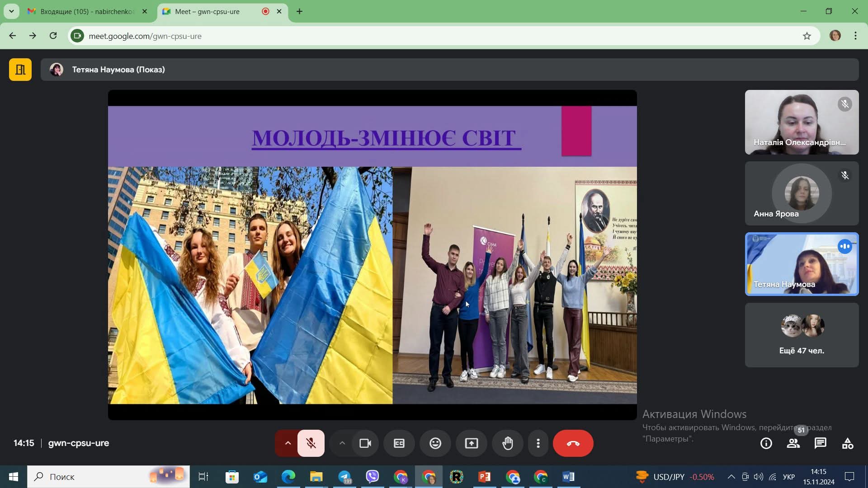The width and height of the screenshot is (868, 488).
Task: Expand audio settings arrow beside microphone
Action: tap(288, 443)
